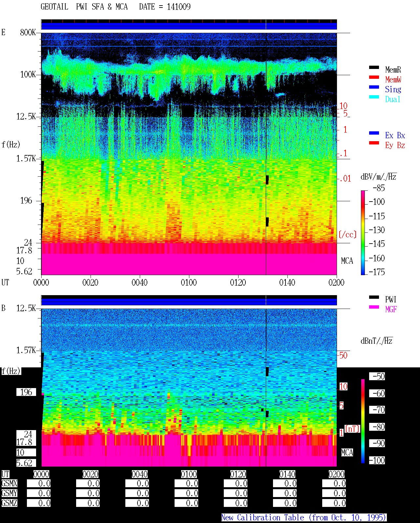The image size is (420, 523).
Task: Select the 'GSMZ' row label
Action: pos(9,503)
